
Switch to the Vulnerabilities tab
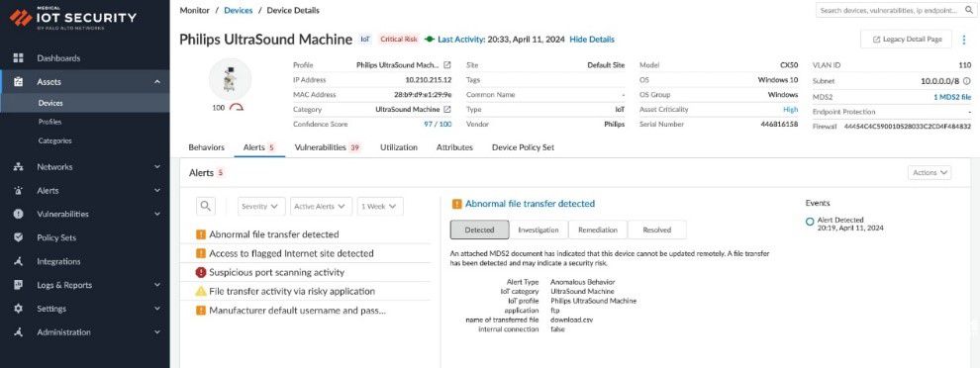coord(328,147)
